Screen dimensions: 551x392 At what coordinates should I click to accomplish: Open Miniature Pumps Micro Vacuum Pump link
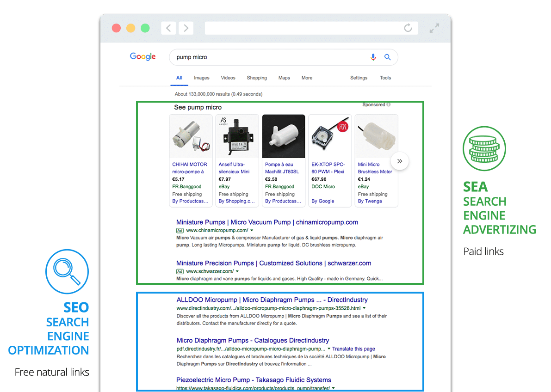[267, 222]
